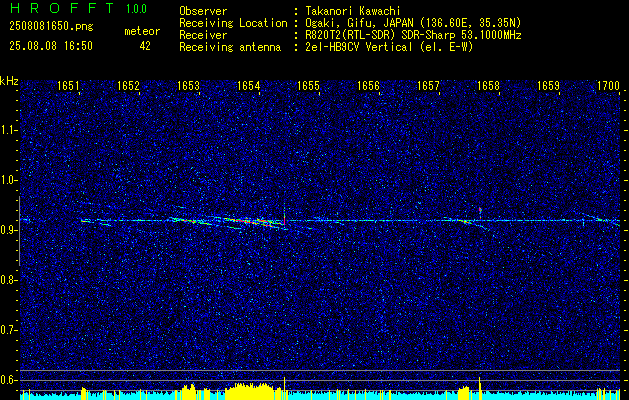Click the 1651 time axis label
Image resolution: width=629 pixels, height=400 pixels.
coord(69,86)
